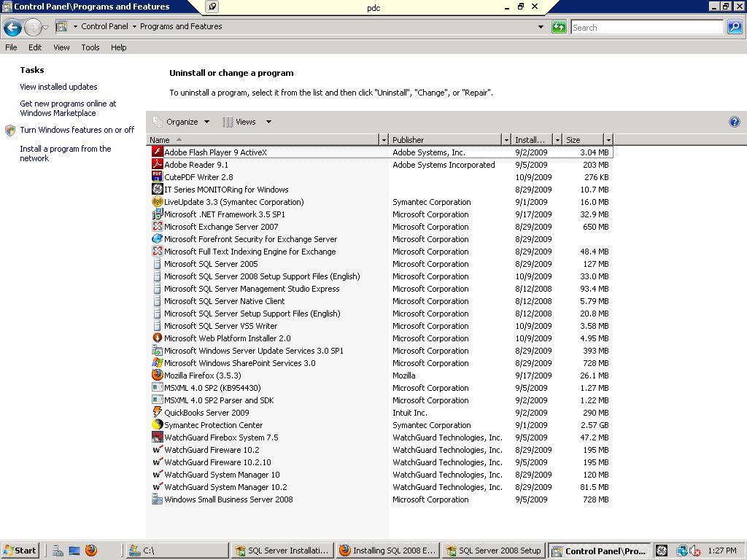Click the WatchGuard Firebox System 7.5 icon
Screen dimensions: 747x560
point(158,437)
